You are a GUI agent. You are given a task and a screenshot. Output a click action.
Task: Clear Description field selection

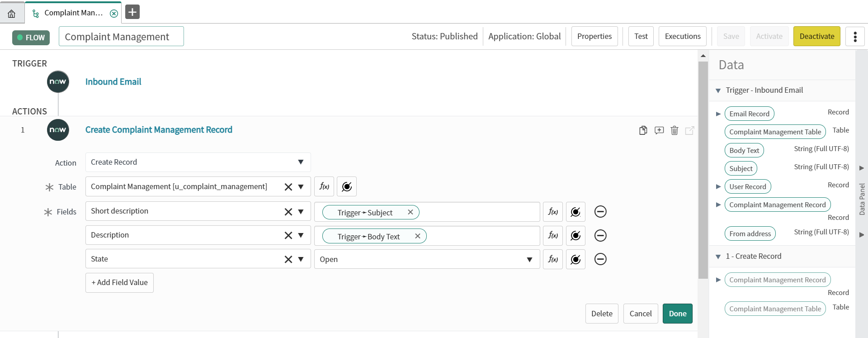coord(288,235)
